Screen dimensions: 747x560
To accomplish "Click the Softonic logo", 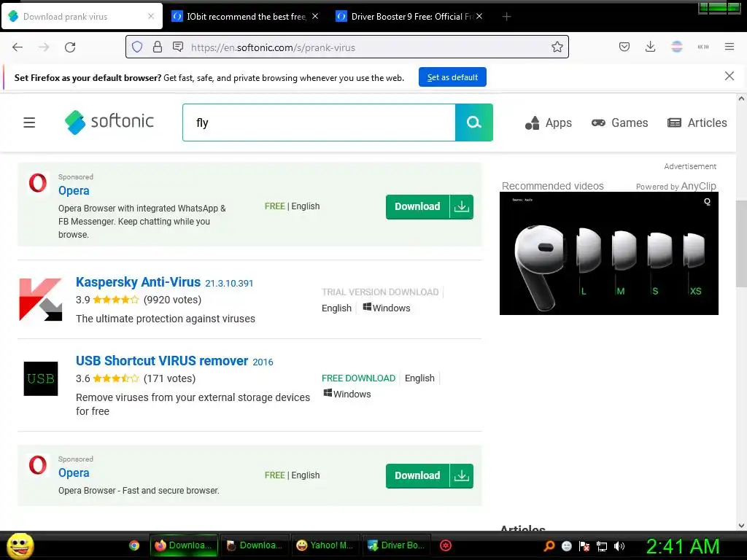I will click(109, 122).
